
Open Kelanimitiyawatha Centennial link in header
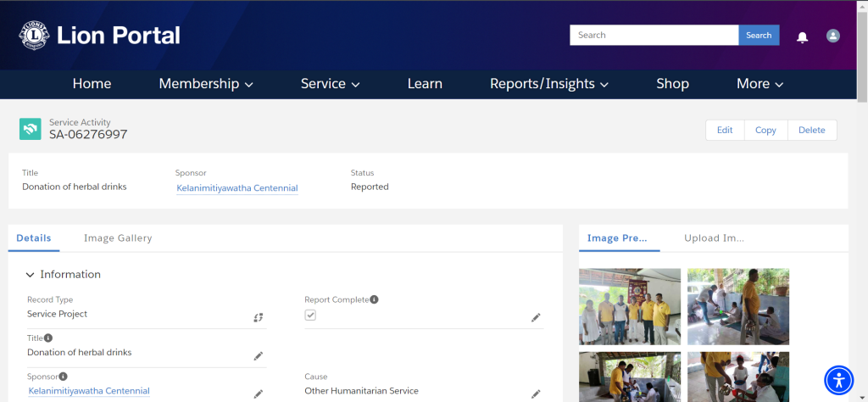point(237,188)
